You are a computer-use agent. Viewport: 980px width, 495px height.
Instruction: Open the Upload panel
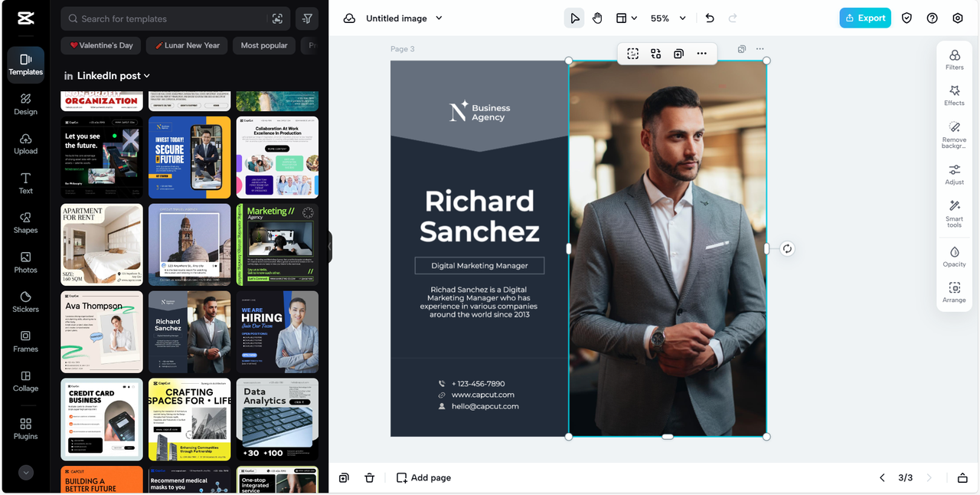25,144
